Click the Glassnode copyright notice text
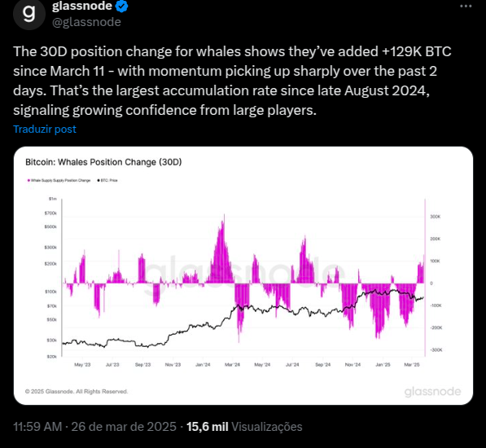Viewport: 486px width, 448px height. pyautogui.click(x=77, y=391)
